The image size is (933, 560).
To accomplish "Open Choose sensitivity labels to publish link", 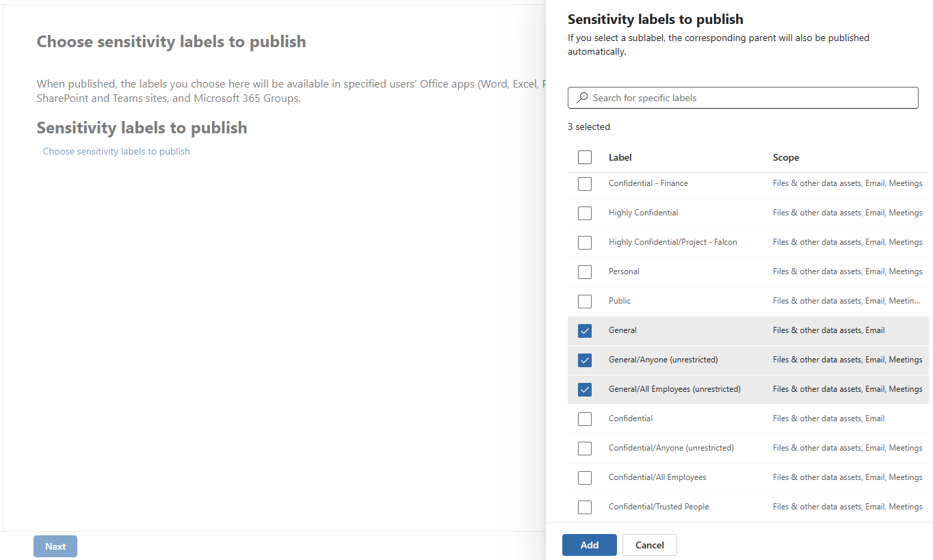I will 116,151.
